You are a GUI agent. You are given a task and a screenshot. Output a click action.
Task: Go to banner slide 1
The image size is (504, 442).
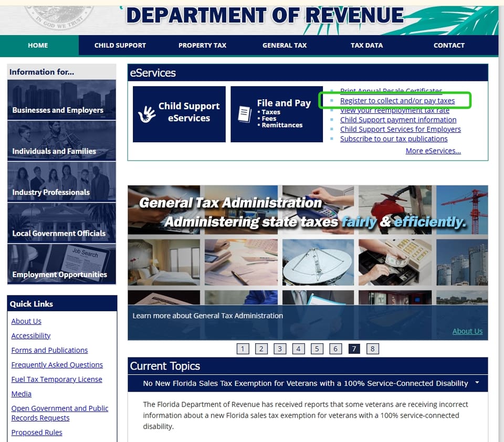[x=243, y=349]
